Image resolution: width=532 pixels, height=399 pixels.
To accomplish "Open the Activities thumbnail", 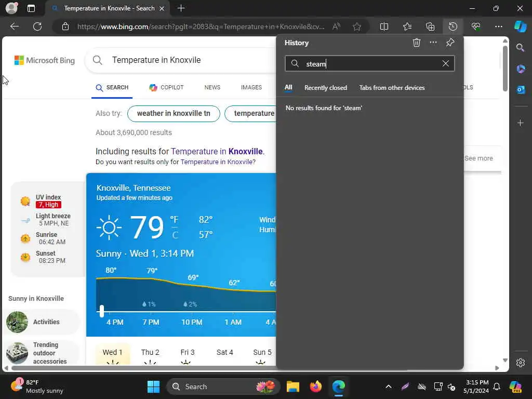I will click(17, 322).
